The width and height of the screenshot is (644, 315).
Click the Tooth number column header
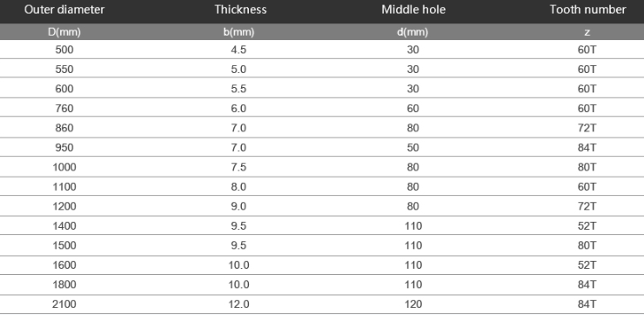(587, 10)
